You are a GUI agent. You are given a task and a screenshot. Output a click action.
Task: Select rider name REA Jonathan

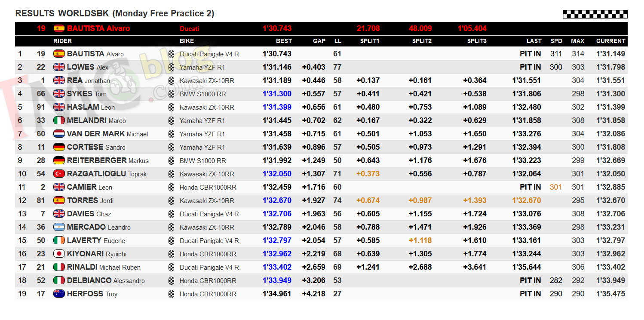[89, 80]
